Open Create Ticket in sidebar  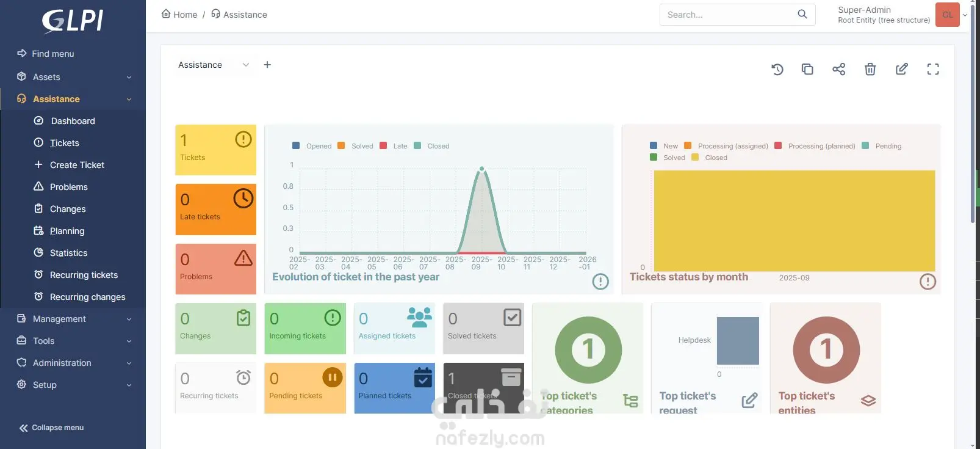click(x=77, y=165)
